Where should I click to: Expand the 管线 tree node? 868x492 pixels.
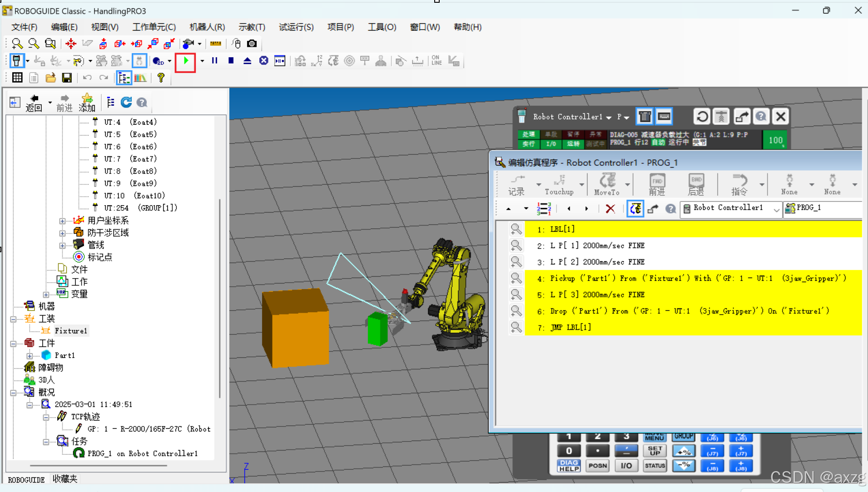[x=62, y=246]
